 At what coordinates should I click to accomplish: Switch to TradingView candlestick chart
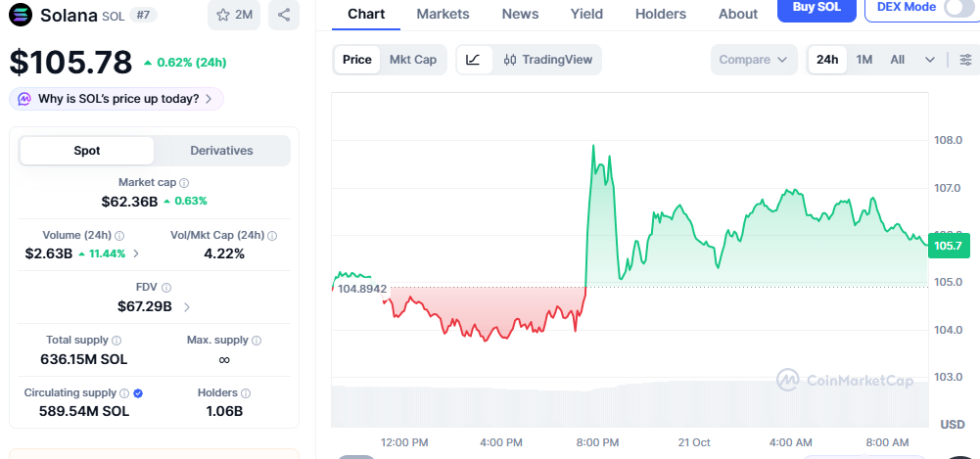[x=547, y=60]
